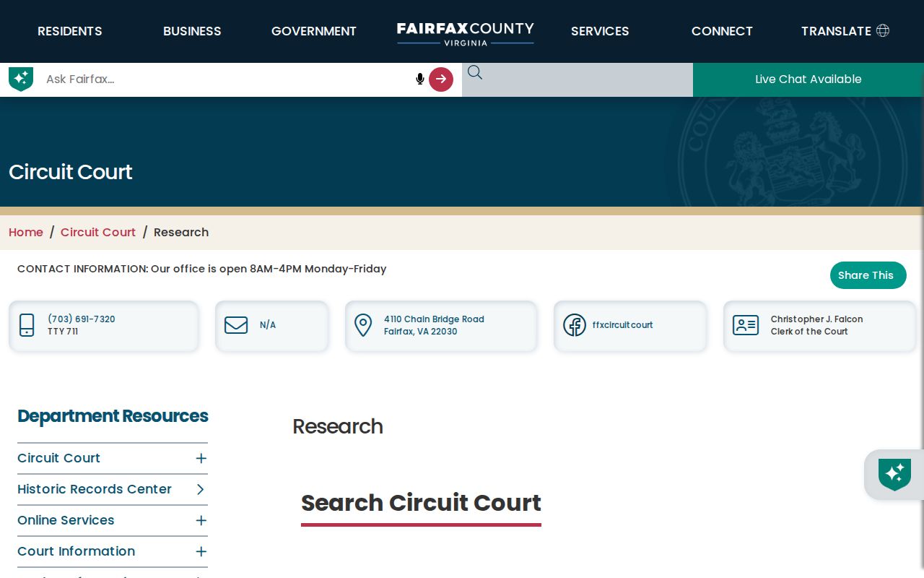This screenshot has height=578, width=924.
Task: Follow the Home breadcrumb link
Action: [x=26, y=232]
